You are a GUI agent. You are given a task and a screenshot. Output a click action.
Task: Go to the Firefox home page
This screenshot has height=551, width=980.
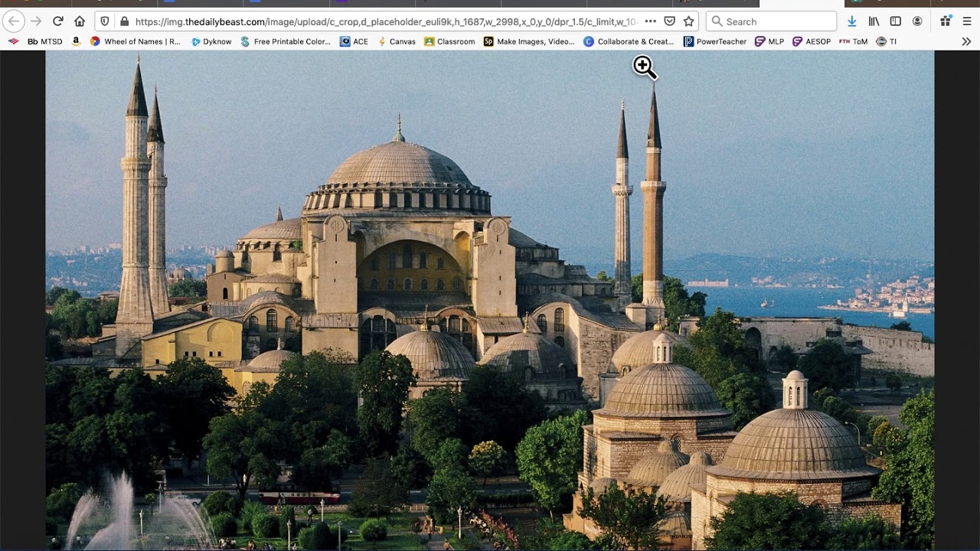pyautogui.click(x=80, y=21)
